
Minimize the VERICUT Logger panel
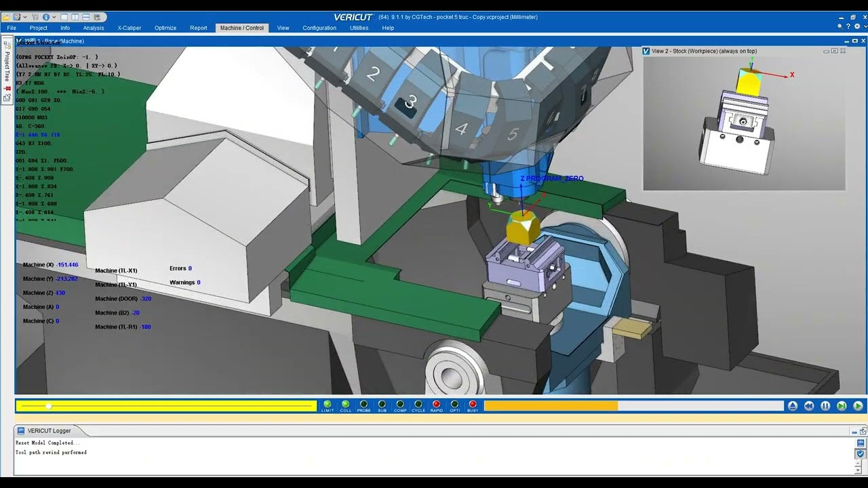pos(854,432)
